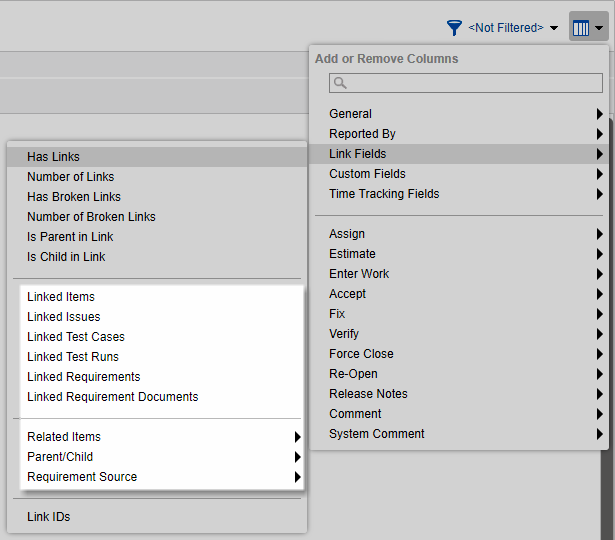Select the Has Links column
Image resolution: width=615 pixels, height=540 pixels.
click(53, 157)
